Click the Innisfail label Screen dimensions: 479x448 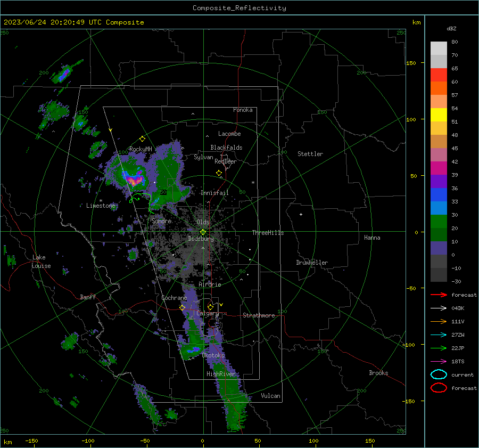pyautogui.click(x=214, y=193)
